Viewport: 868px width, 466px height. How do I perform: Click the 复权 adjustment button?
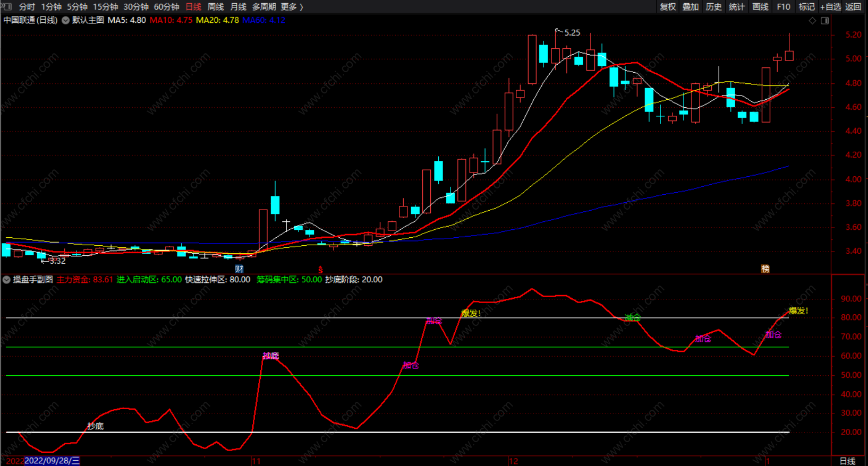tap(668, 7)
